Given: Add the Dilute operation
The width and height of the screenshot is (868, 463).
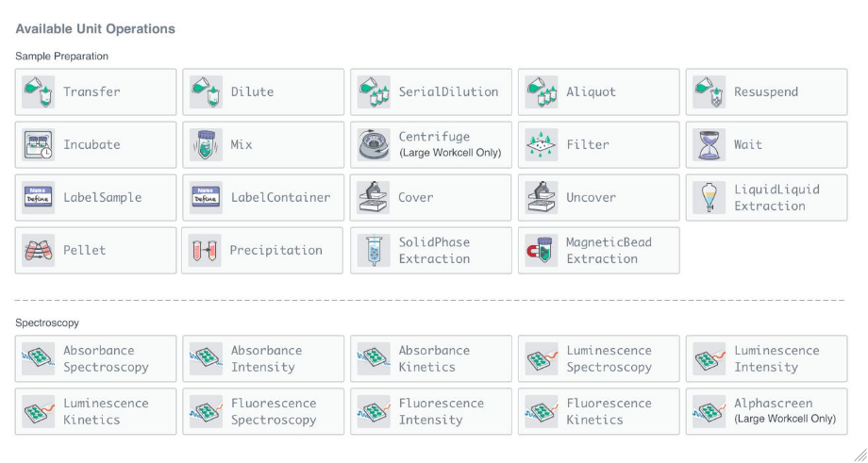Looking at the screenshot, I should tap(263, 91).
